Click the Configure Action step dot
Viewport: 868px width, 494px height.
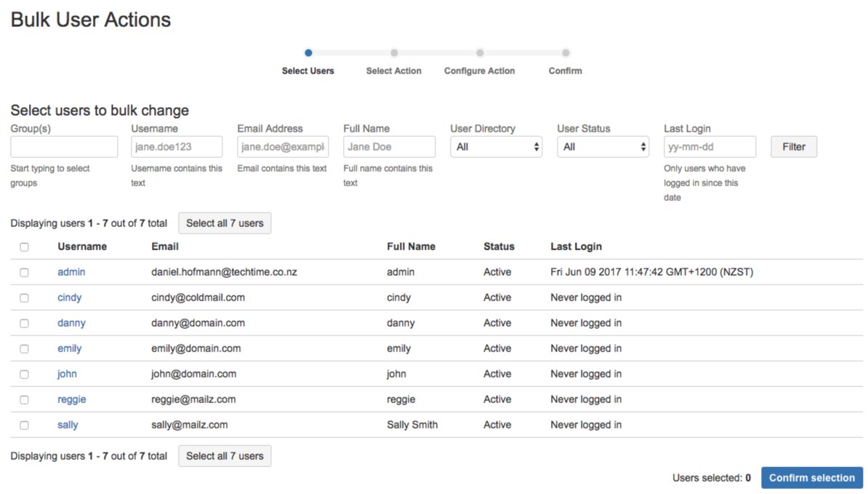pyautogui.click(x=480, y=53)
